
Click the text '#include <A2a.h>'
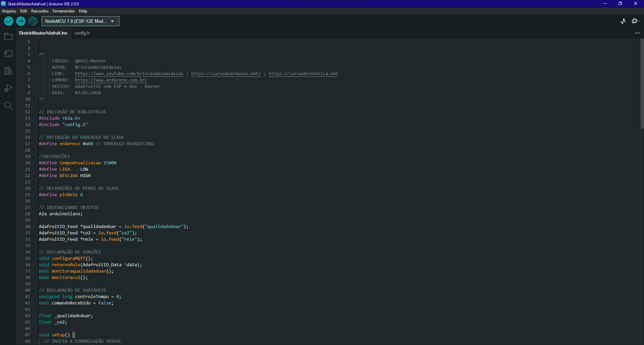pyautogui.click(x=59, y=118)
